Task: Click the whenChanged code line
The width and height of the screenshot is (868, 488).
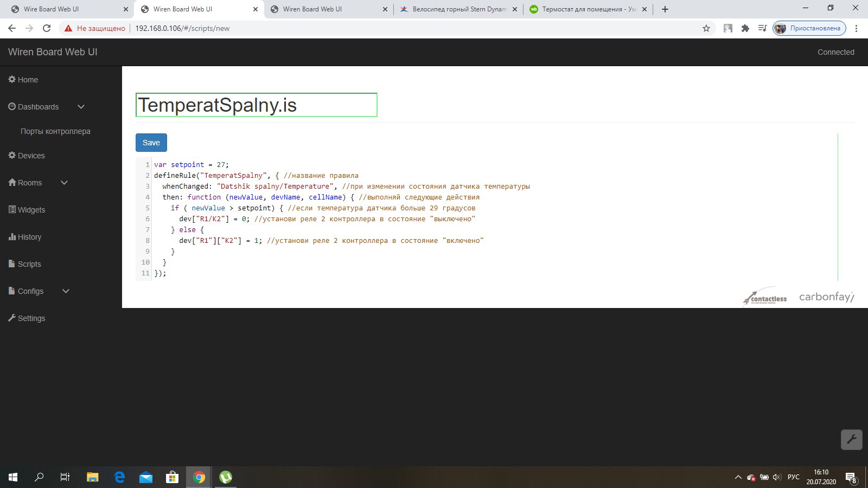Action: (x=346, y=187)
